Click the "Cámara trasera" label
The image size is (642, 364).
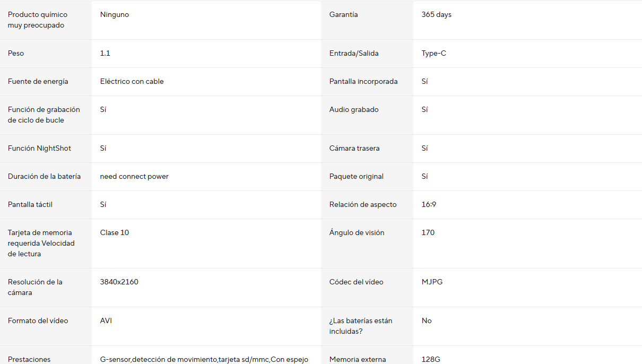(354, 149)
